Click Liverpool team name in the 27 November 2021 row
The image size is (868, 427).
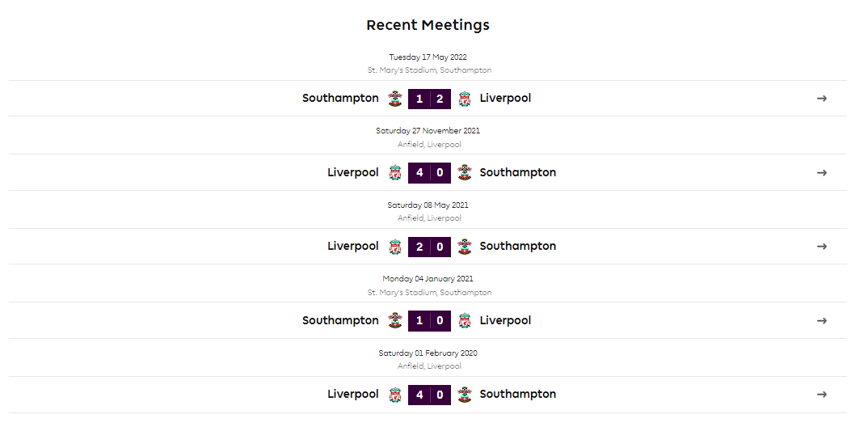coord(353,172)
